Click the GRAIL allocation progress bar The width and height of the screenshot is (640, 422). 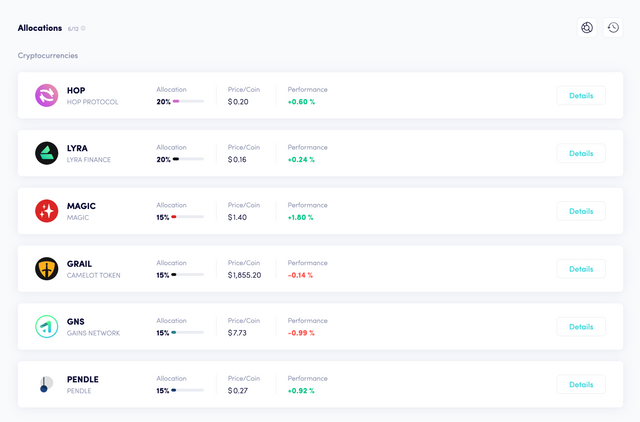click(x=187, y=275)
